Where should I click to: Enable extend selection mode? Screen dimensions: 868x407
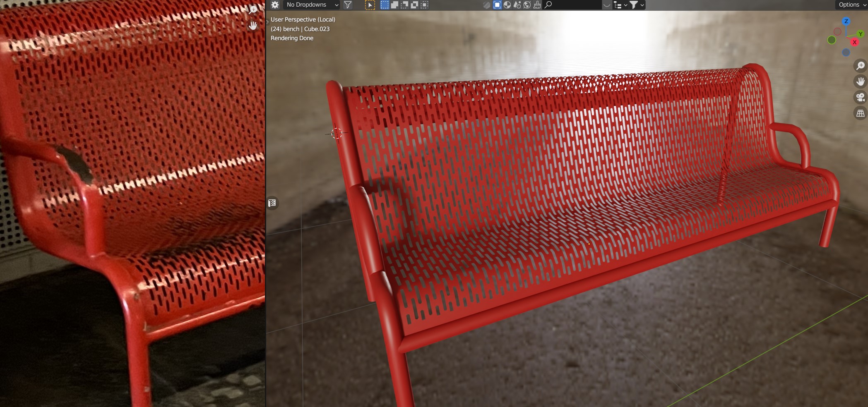(x=394, y=5)
